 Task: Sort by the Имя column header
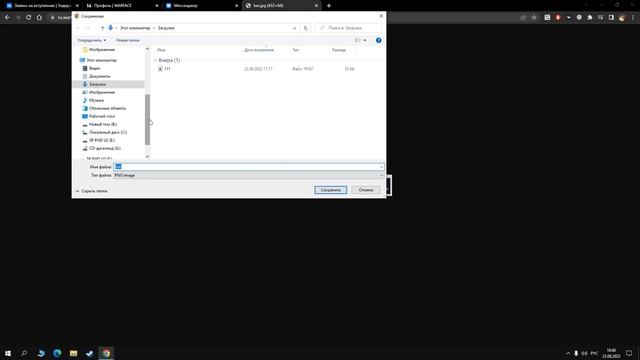161,50
